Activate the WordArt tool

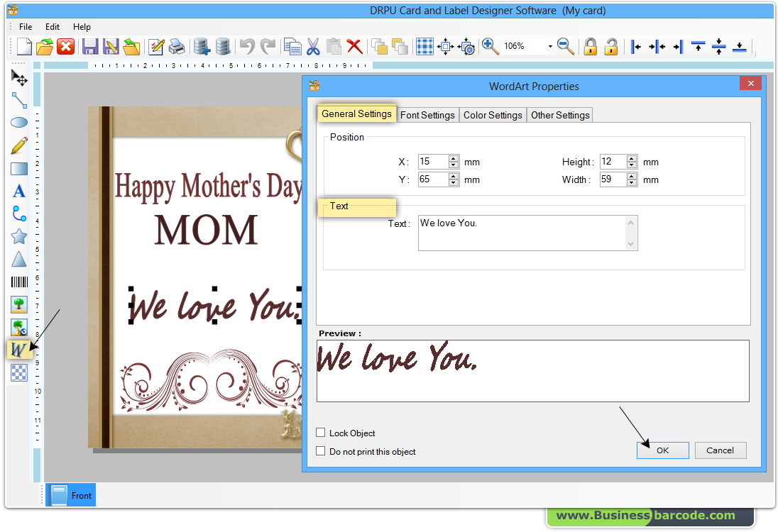18,350
